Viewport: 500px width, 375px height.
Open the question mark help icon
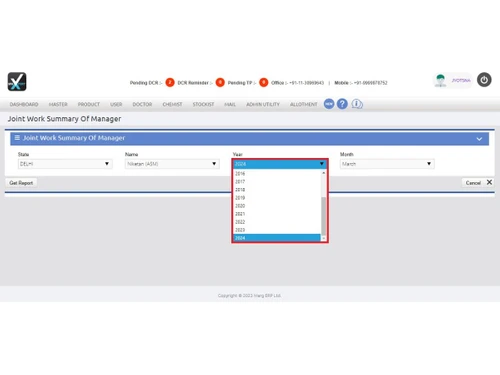click(342, 104)
